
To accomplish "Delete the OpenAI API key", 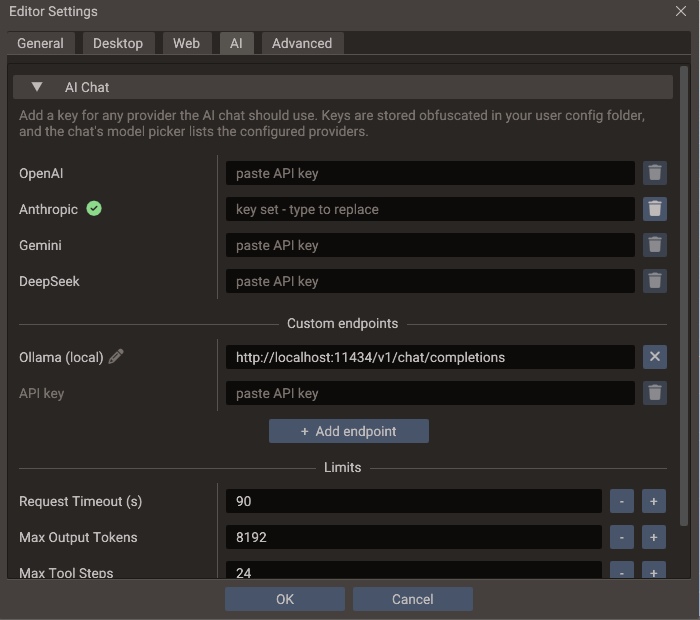I will coord(654,173).
